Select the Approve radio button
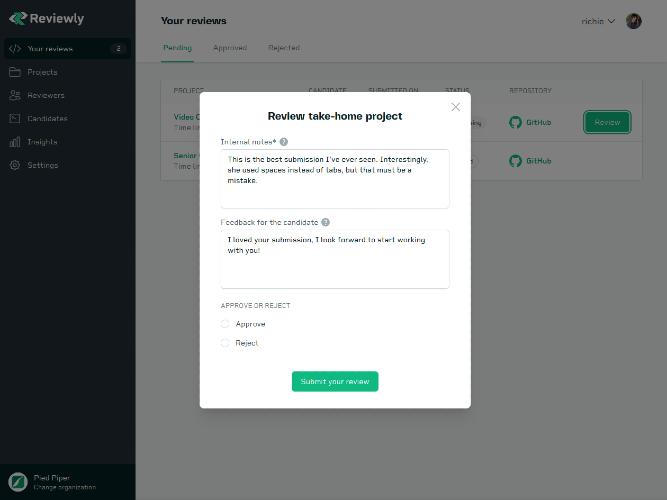667x500 pixels. [x=225, y=324]
